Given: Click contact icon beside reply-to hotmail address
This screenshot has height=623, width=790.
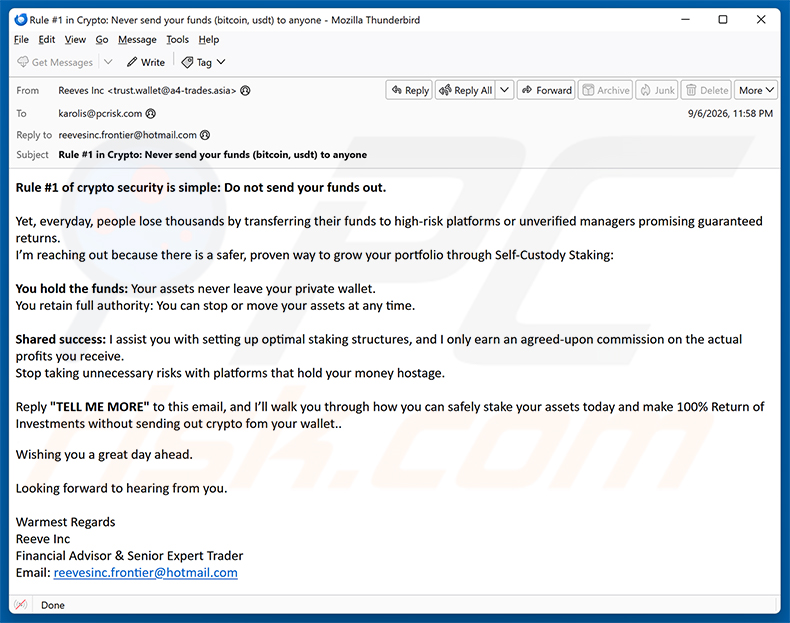Looking at the screenshot, I should (205, 135).
